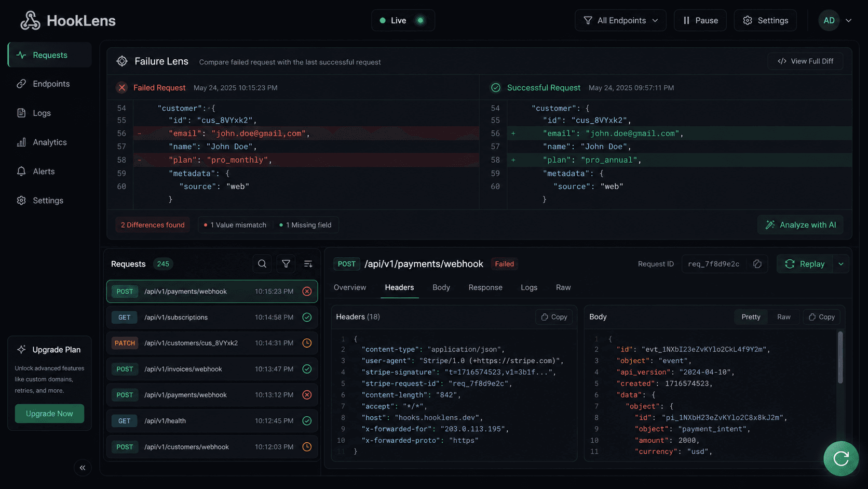Click the 245 requests count badge
The height and width of the screenshot is (489, 868).
(163, 264)
